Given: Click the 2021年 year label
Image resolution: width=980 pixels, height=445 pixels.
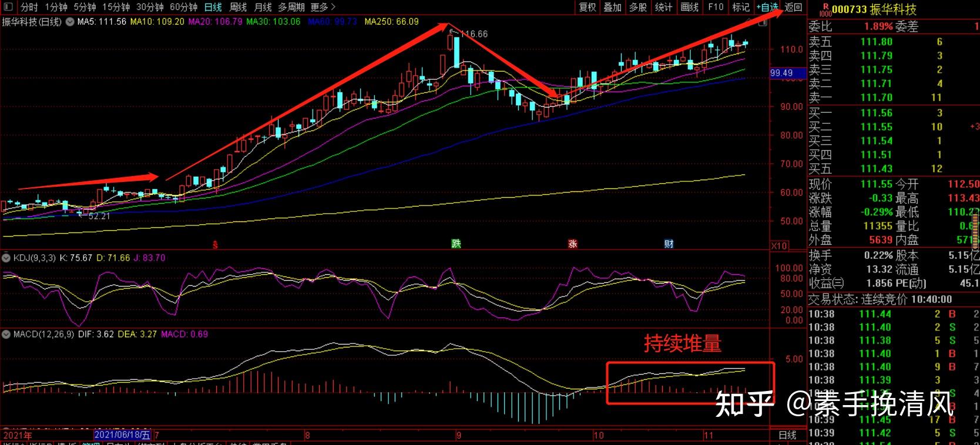Looking at the screenshot, I should pos(18,435).
